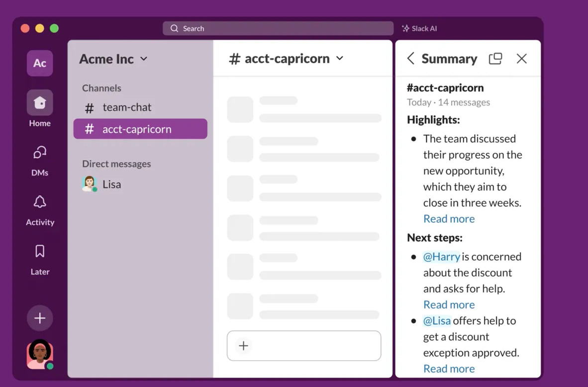Click the @Lisa mention in Next steps
588x387 pixels.
pos(437,321)
